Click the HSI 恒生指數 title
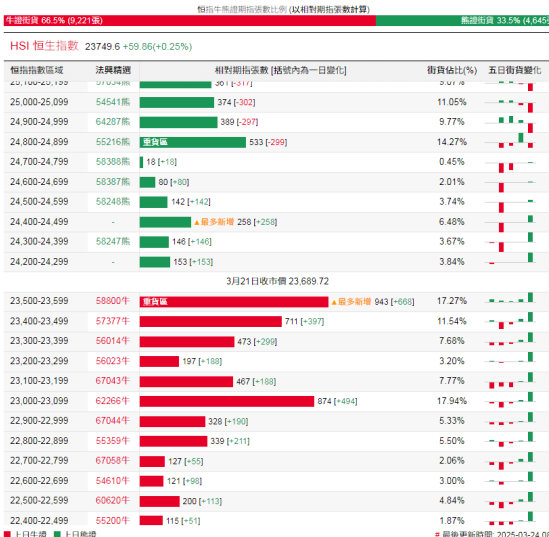This screenshot has height=537, width=549. click(x=44, y=46)
